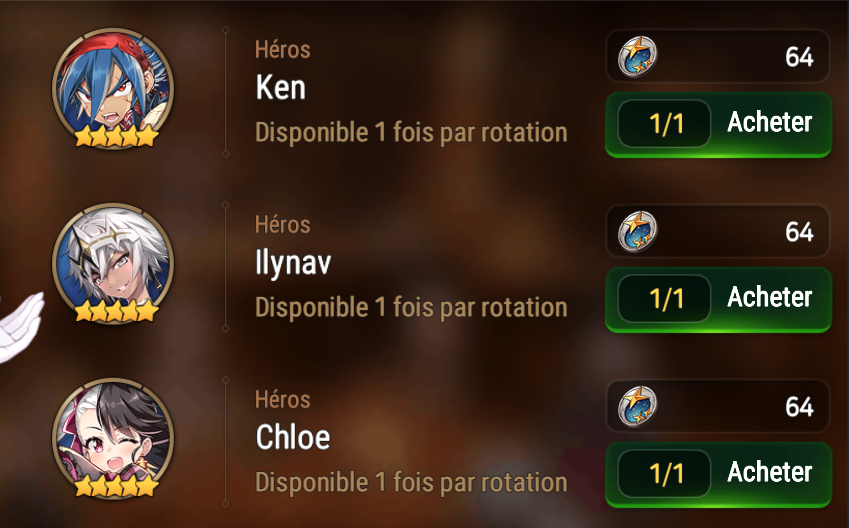Click the 64 price box for Ken
Screen dimensions: 849x528
[717, 56]
